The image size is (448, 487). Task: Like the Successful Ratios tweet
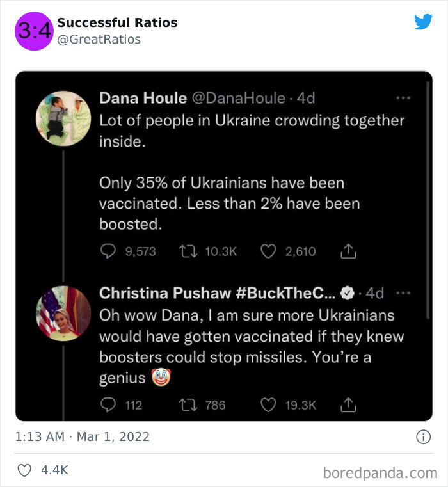coord(25,470)
